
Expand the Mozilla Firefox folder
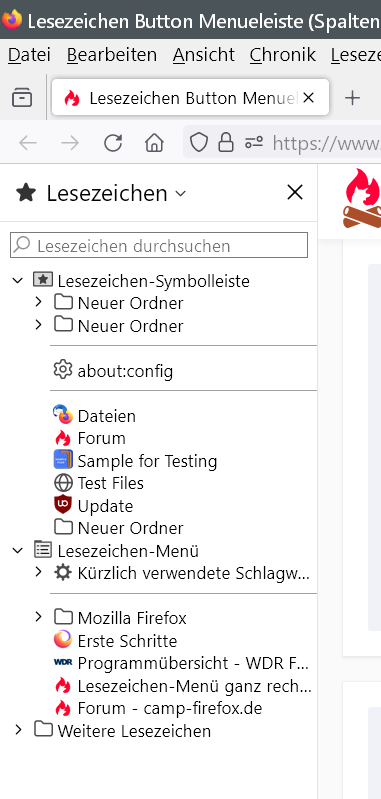click(38, 618)
